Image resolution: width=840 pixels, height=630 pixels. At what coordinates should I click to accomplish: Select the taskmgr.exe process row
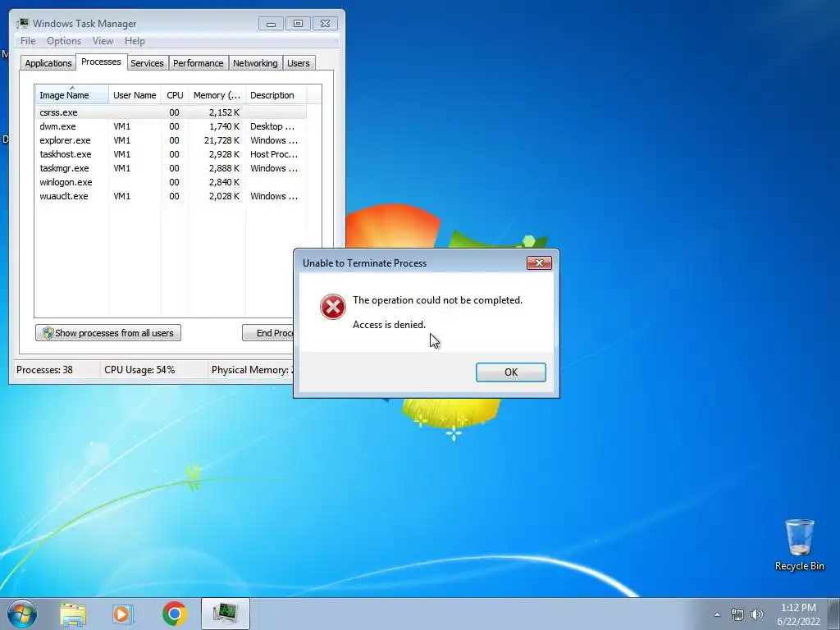171,168
